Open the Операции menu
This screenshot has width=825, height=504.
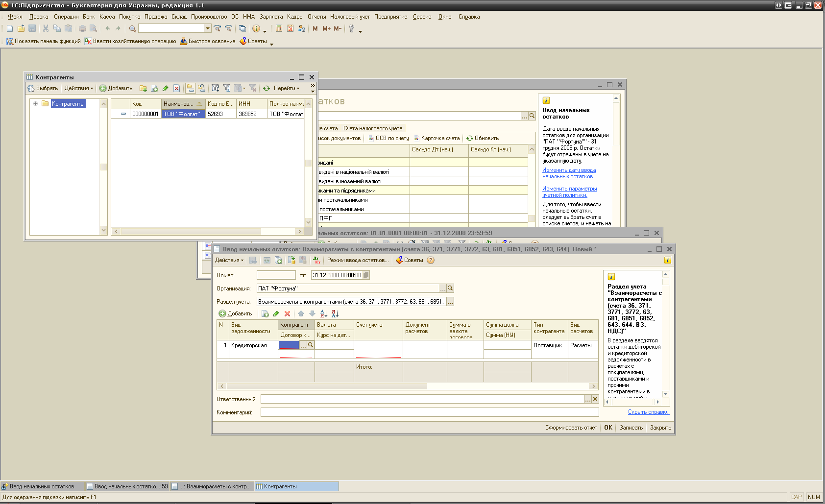[x=66, y=17]
